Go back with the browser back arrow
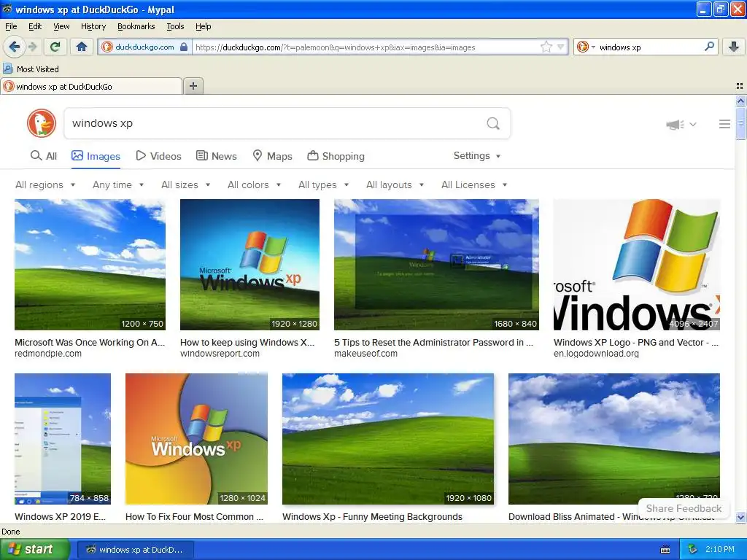This screenshot has width=747, height=560. coord(14,47)
